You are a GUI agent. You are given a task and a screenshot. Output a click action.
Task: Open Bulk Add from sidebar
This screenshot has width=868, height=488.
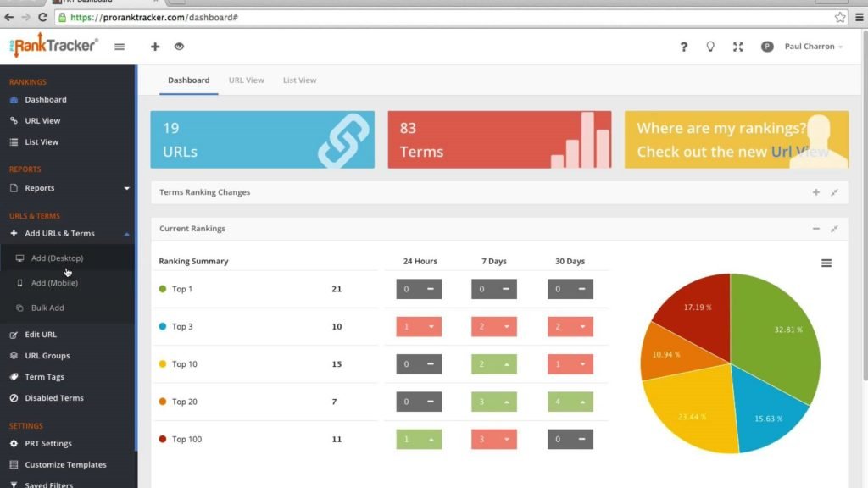(x=47, y=308)
